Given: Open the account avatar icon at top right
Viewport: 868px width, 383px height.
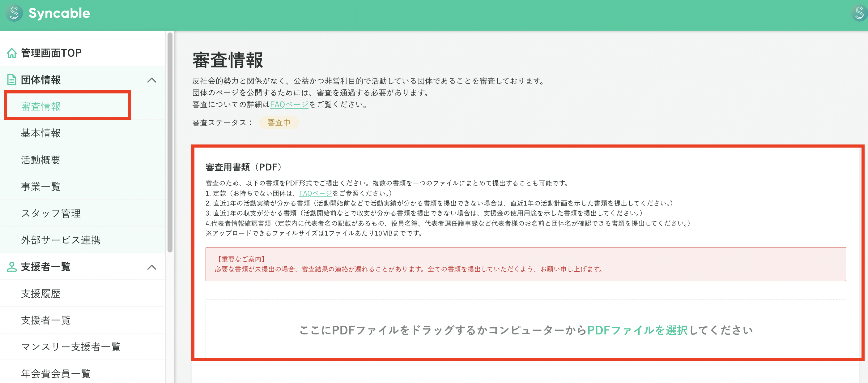Looking at the screenshot, I should (x=859, y=13).
